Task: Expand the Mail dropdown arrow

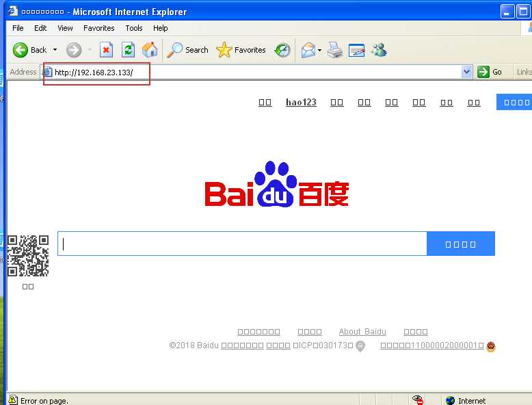Action: [x=319, y=50]
